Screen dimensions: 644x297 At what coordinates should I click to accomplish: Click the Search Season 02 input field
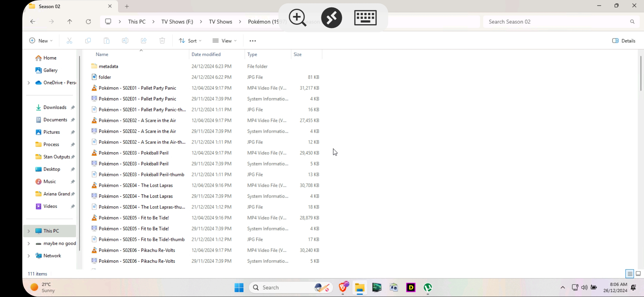coord(556,21)
